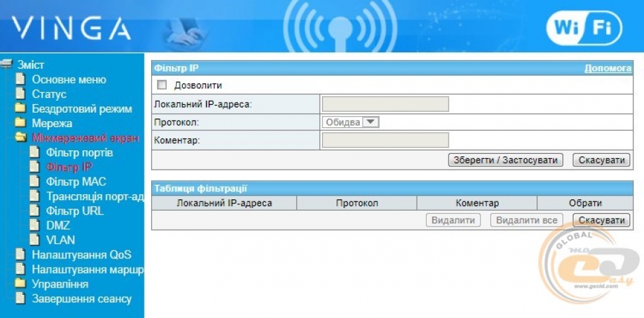This screenshot has height=318, width=644.
Task: Click the Зміст root item
Action: point(30,64)
